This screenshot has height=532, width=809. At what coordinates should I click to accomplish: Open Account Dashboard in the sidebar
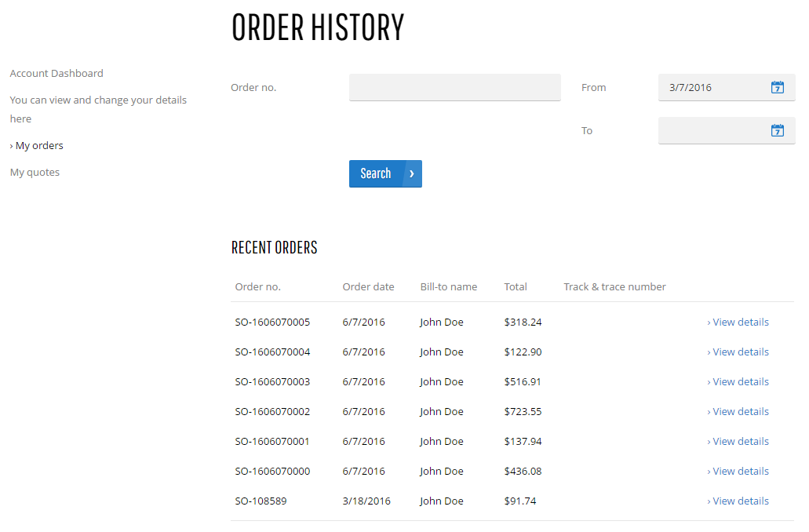tap(56, 73)
